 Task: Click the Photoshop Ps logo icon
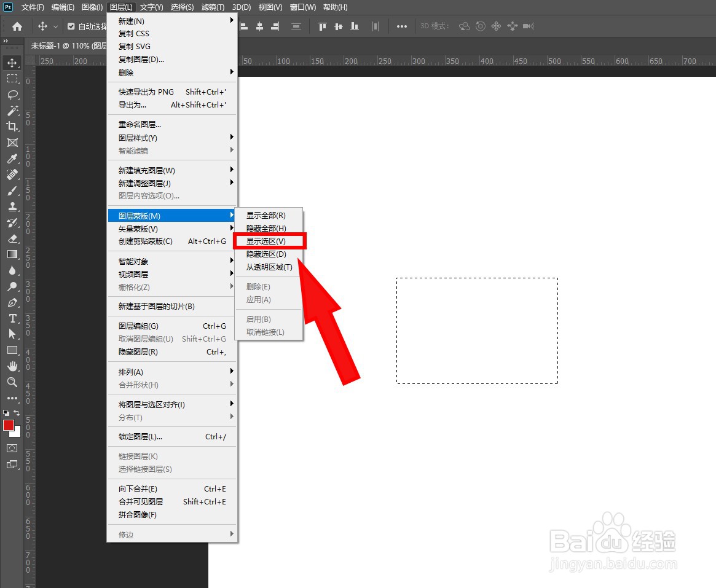(8, 7)
